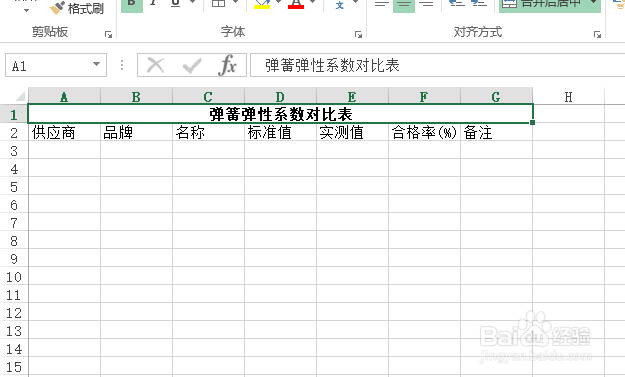Open Merge and Center dropdown arrow
The width and height of the screenshot is (625, 377).
point(594,3)
